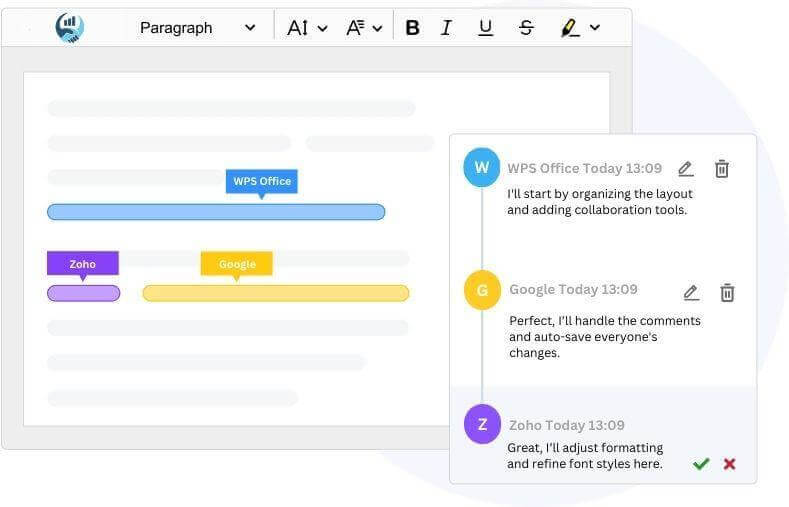Click the purple Z avatar
789x507 pixels.
pyautogui.click(x=482, y=424)
